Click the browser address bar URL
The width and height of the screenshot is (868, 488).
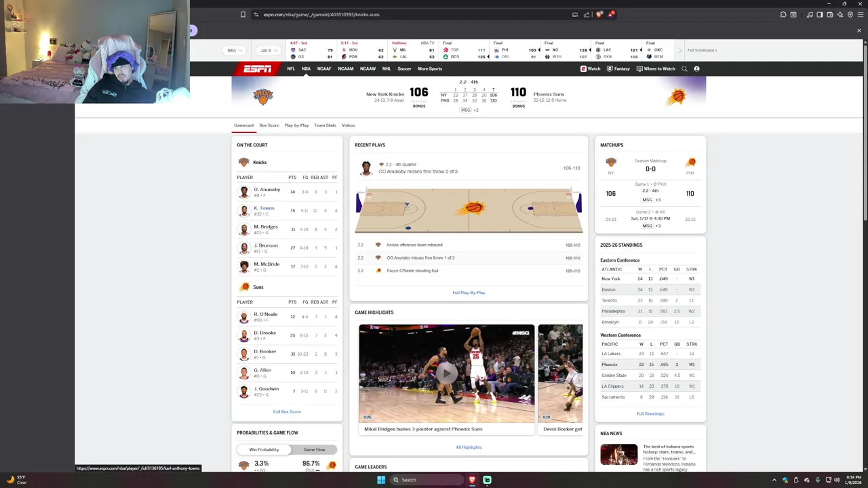click(321, 14)
